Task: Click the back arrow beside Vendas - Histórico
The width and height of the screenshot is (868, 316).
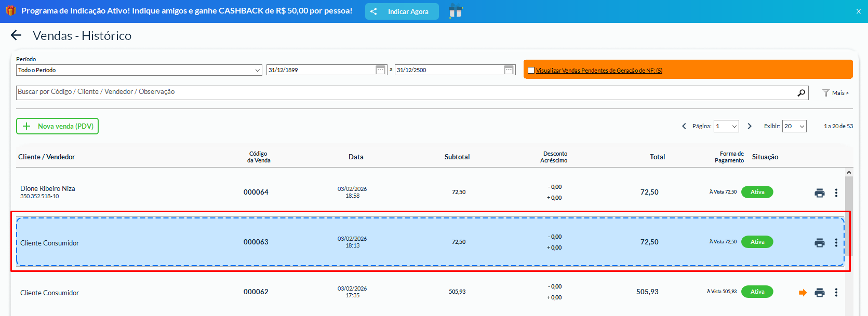Action: (16, 35)
